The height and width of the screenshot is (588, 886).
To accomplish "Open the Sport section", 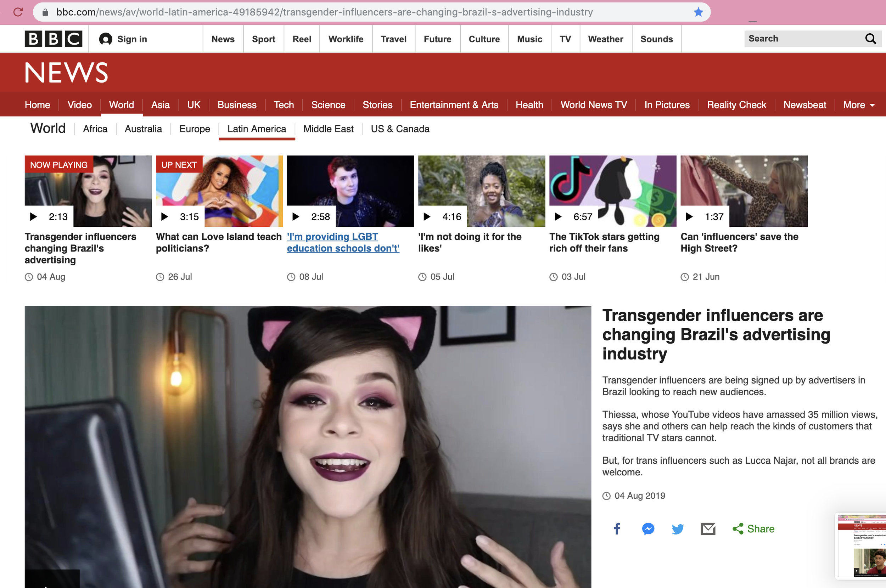I will (x=263, y=39).
